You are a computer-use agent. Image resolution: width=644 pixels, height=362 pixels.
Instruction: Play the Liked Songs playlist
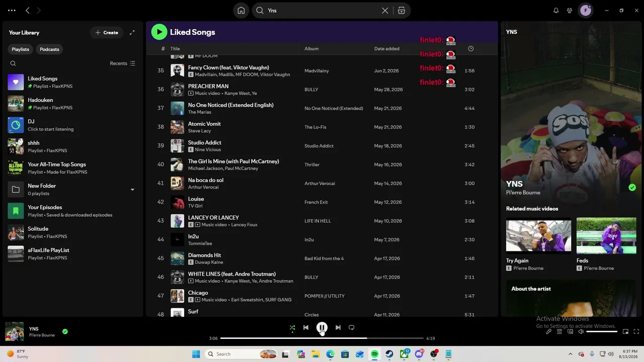point(159,32)
